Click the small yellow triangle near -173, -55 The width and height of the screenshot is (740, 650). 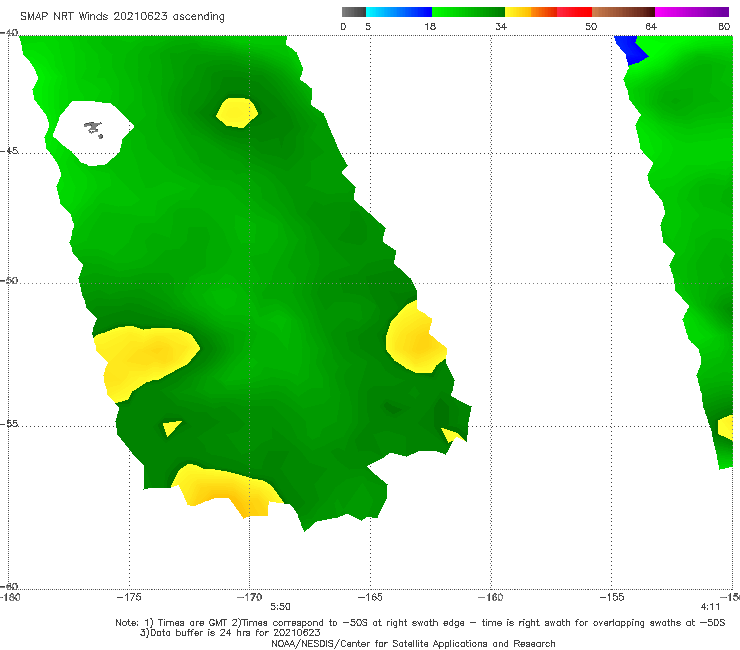pos(171,427)
